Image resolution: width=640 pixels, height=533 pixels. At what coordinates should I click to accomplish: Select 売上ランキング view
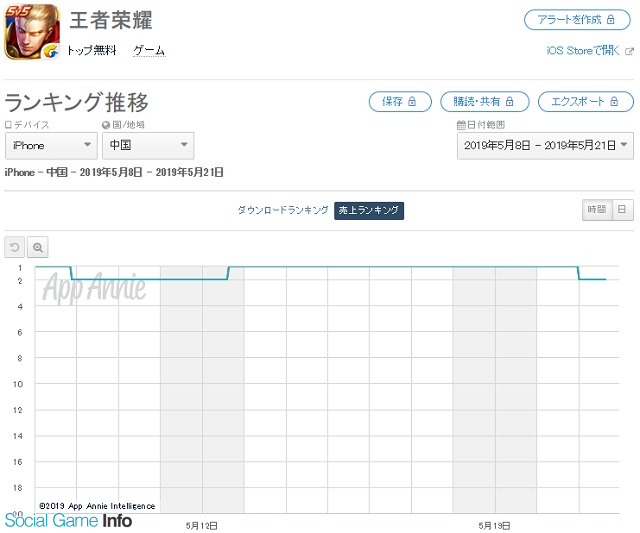pyautogui.click(x=369, y=210)
